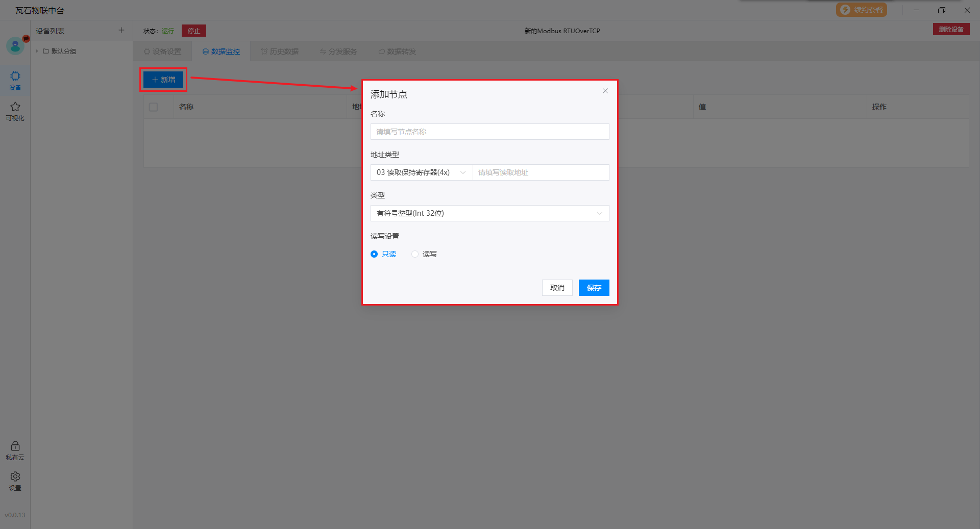Image resolution: width=980 pixels, height=529 pixels.
Task: Toggle the select-all checkbox in table header
Action: coord(154,107)
